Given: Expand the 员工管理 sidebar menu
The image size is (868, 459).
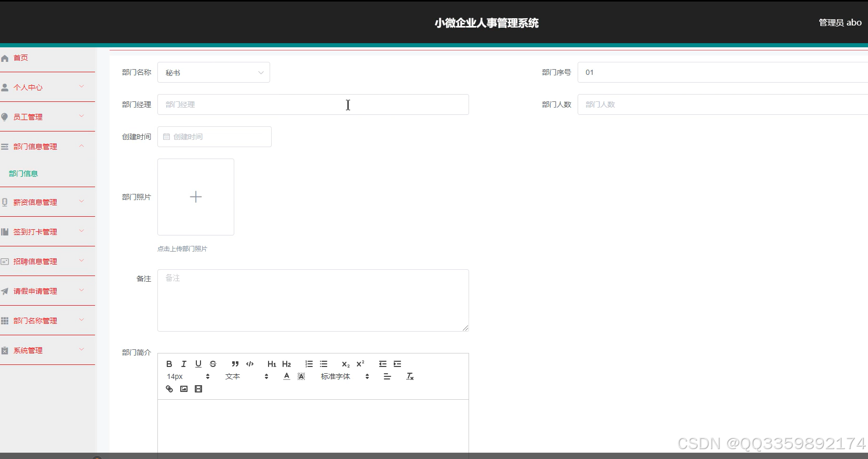Looking at the screenshot, I should click(x=47, y=117).
